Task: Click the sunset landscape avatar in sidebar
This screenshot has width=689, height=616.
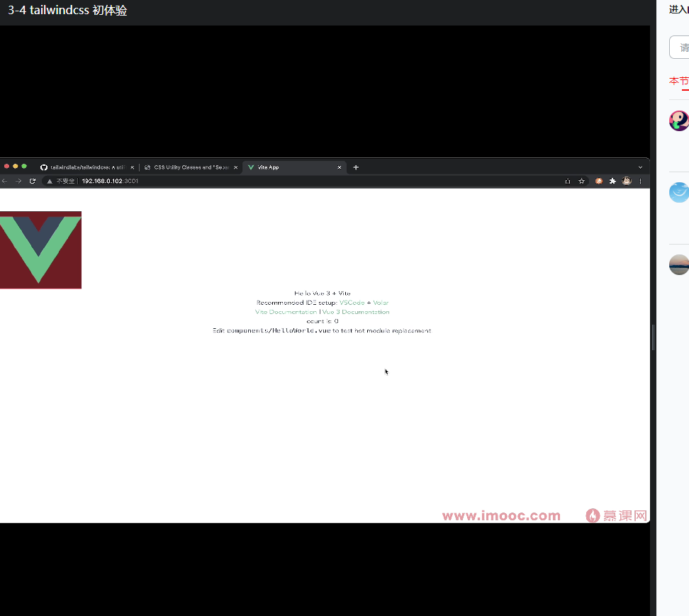Action: 679,264
